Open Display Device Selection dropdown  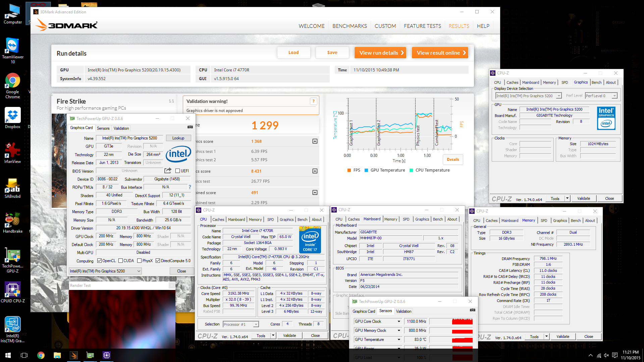pos(528,96)
